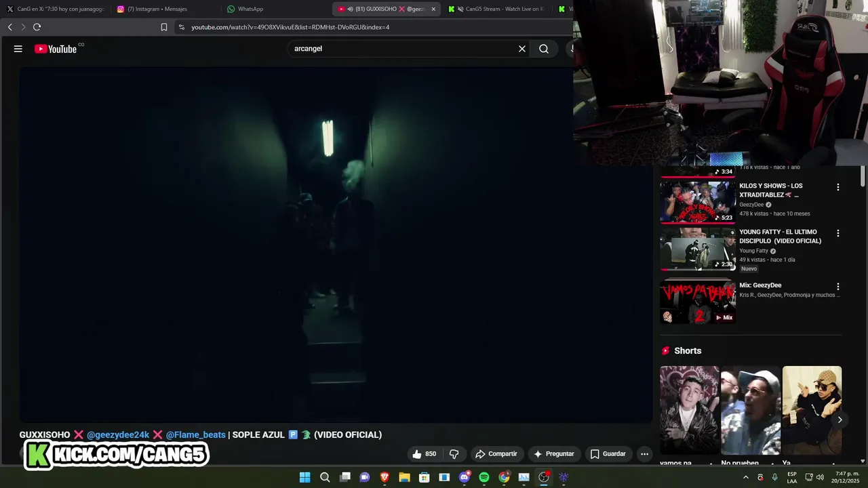
Task: Unmute the CanG5 Stream Kick tab
Action: coord(460,9)
